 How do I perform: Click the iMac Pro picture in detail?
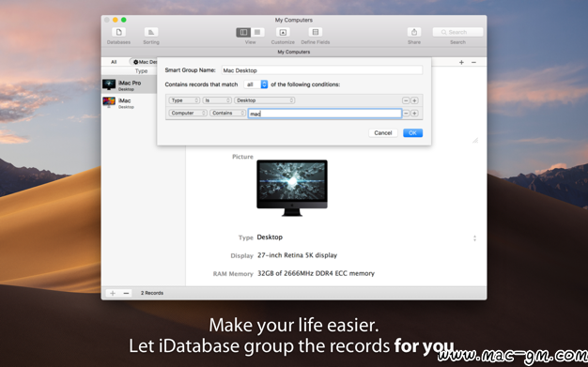point(292,188)
